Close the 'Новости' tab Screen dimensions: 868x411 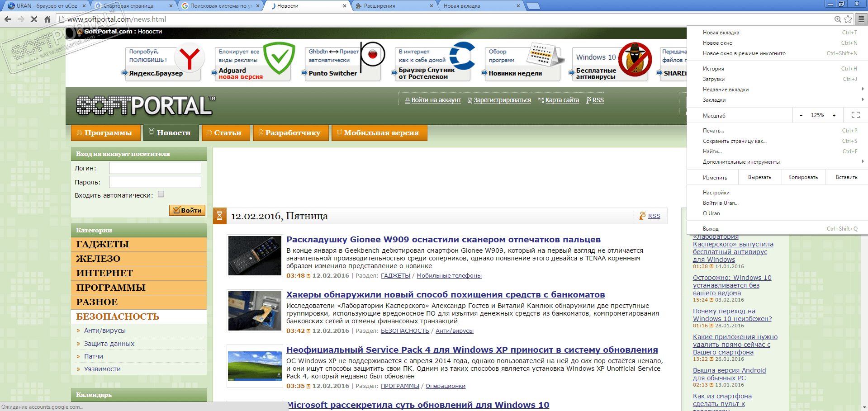point(345,6)
